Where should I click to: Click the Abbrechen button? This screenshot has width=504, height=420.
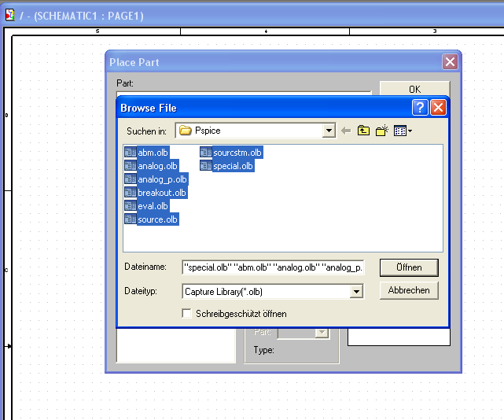[x=409, y=290]
